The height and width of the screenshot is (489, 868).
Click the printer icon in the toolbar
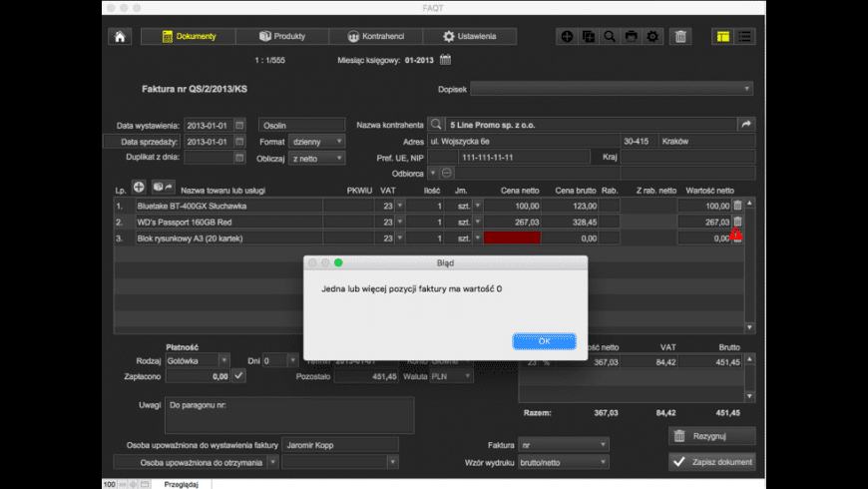(x=631, y=37)
